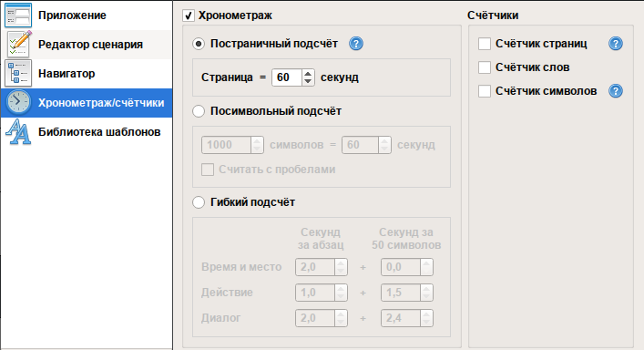
Task: Click the clock icon for Хронометраж/счётчики
Action: coord(18,102)
